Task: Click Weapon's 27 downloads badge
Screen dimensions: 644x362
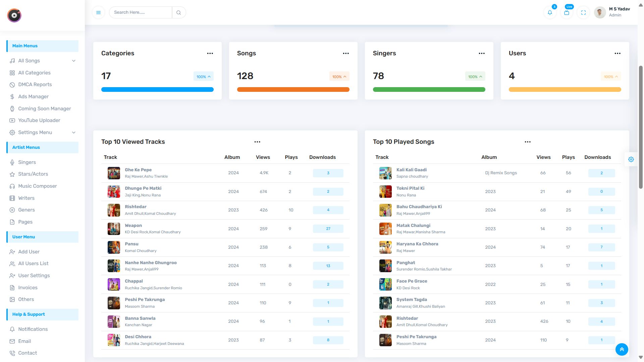Action: [328, 229]
